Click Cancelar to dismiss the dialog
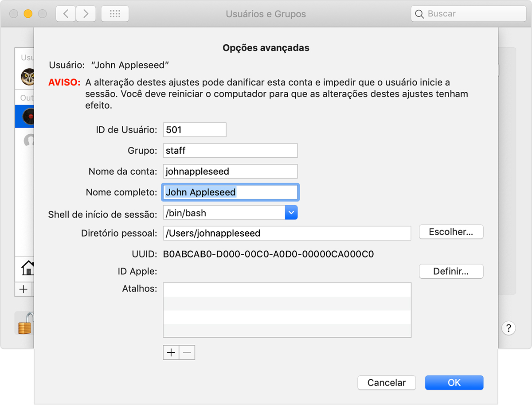The image size is (532, 405). pos(387,383)
